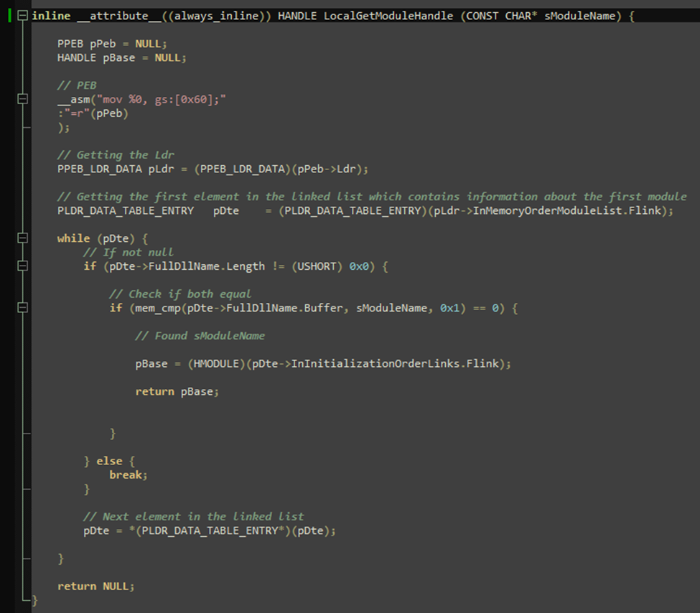Click '// Next element in the linked list' comment
This screenshot has width=700, height=613.
[x=193, y=517]
